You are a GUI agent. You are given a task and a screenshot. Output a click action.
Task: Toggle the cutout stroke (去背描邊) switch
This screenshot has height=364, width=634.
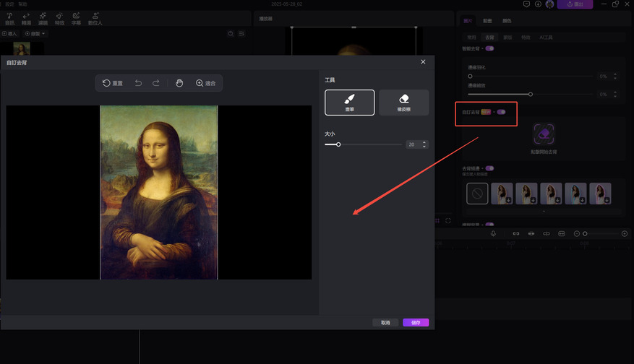point(489,168)
